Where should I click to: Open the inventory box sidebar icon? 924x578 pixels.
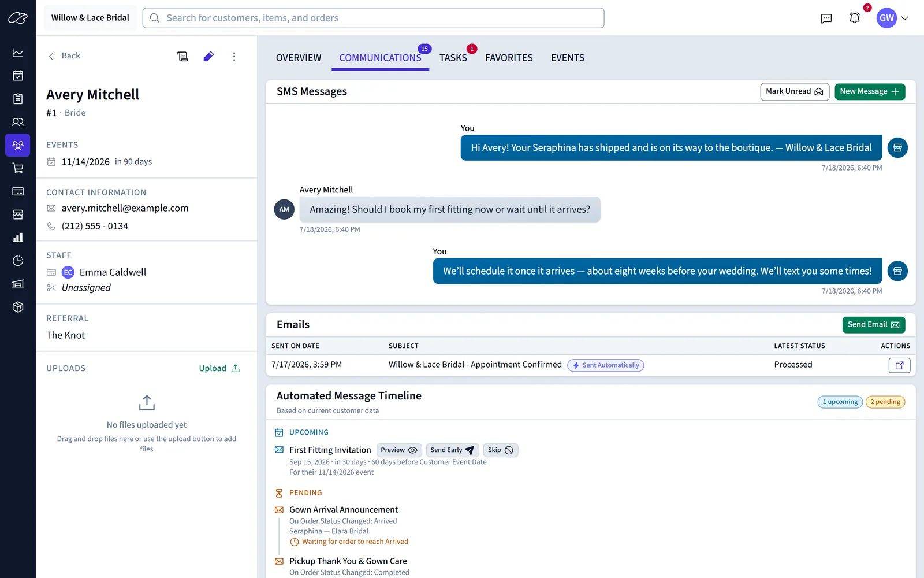point(18,307)
